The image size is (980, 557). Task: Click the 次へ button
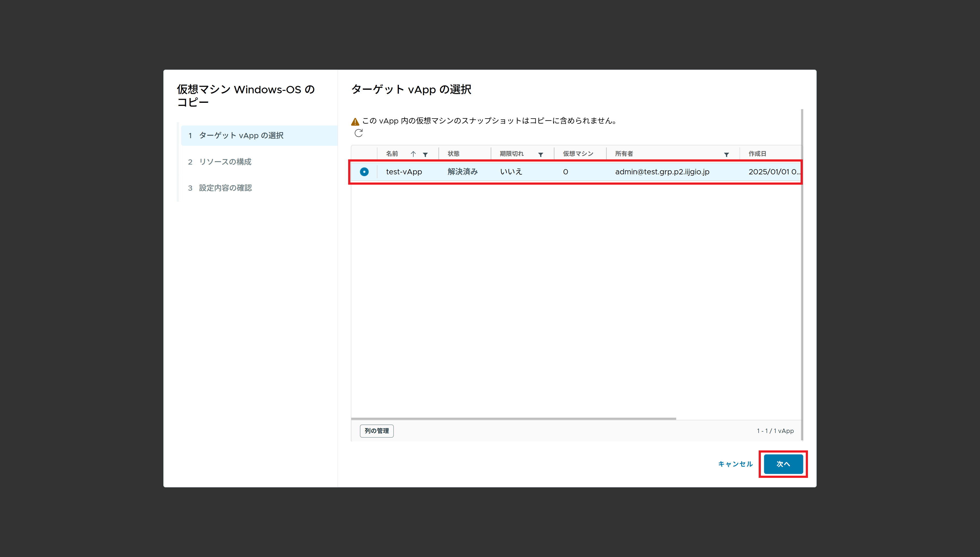pyautogui.click(x=783, y=464)
